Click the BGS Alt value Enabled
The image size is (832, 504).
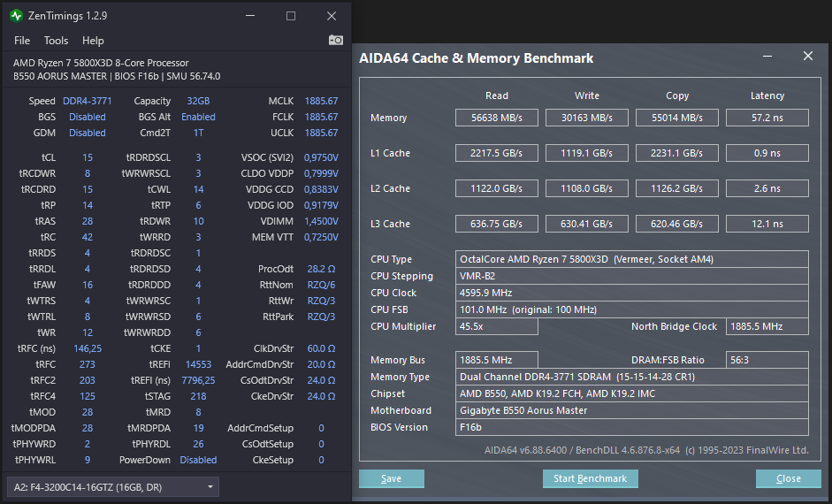(x=198, y=117)
